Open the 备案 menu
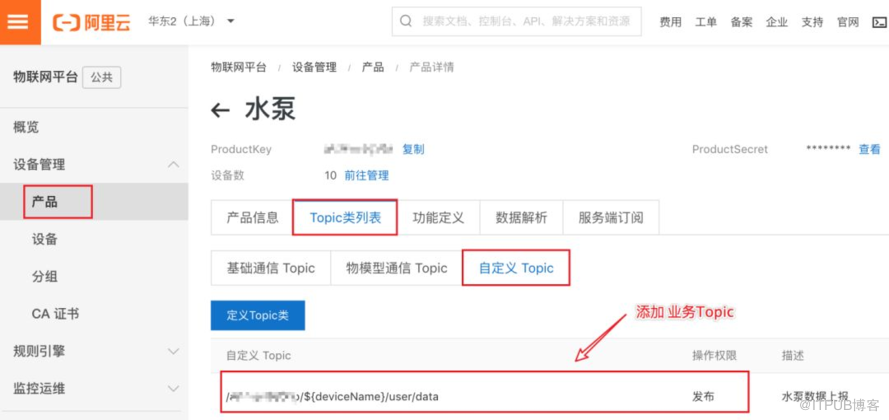 coord(742,22)
